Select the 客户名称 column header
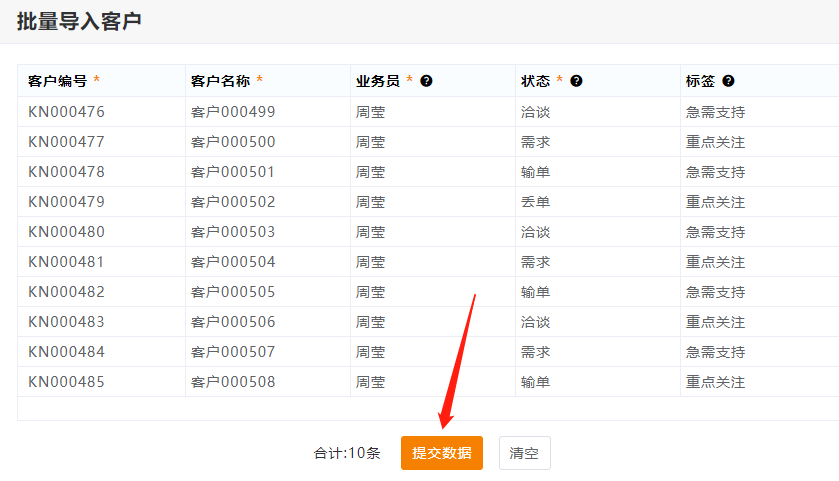The width and height of the screenshot is (839, 481). coord(220,81)
